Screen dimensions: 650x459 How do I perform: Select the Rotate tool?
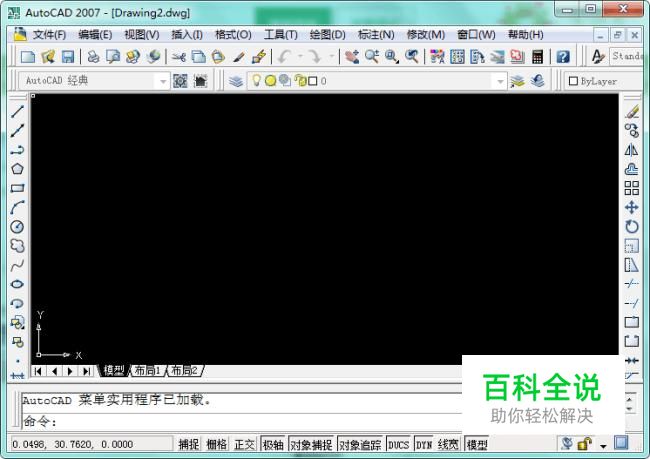click(x=631, y=226)
